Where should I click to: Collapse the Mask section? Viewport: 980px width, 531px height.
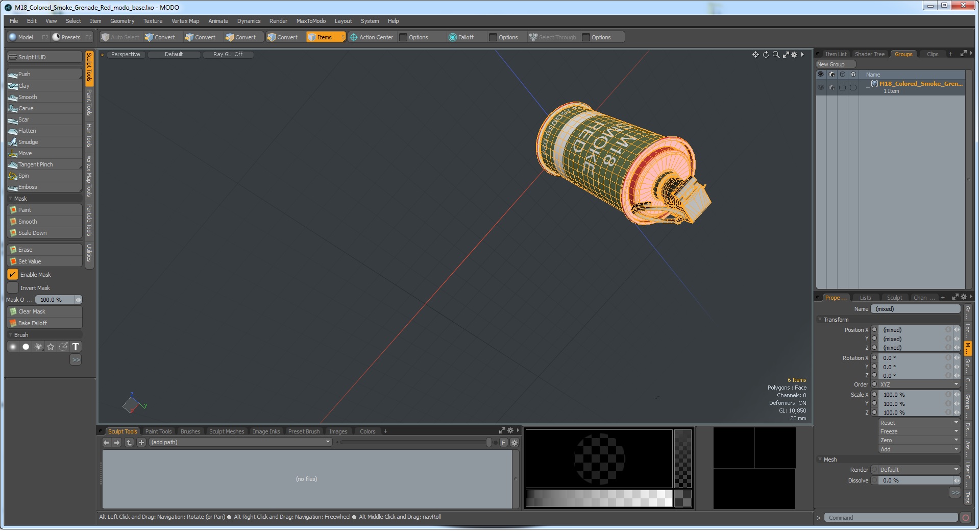(x=11, y=199)
